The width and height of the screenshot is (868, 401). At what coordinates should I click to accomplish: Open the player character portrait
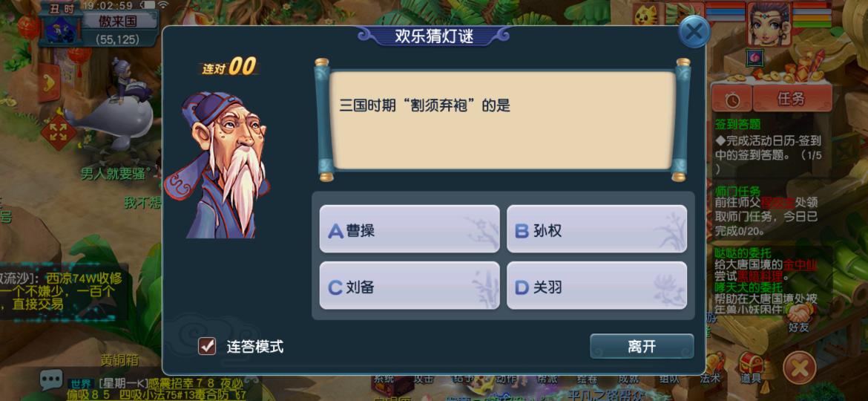click(769, 23)
